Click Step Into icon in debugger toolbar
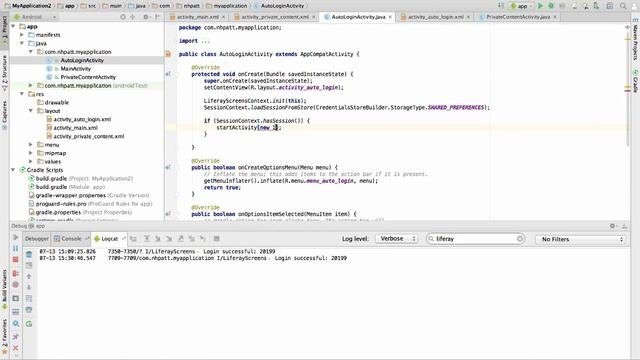640x360 pixels. coord(158,239)
